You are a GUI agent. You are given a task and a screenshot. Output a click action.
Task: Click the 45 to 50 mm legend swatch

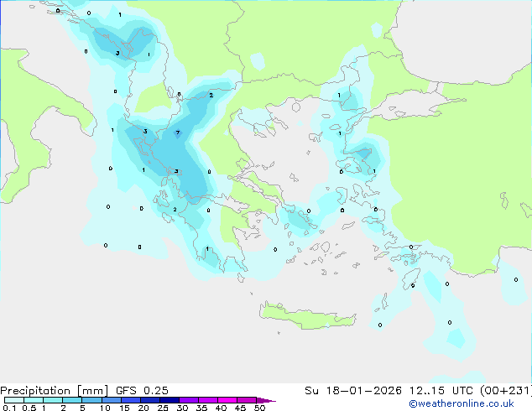click(247, 400)
